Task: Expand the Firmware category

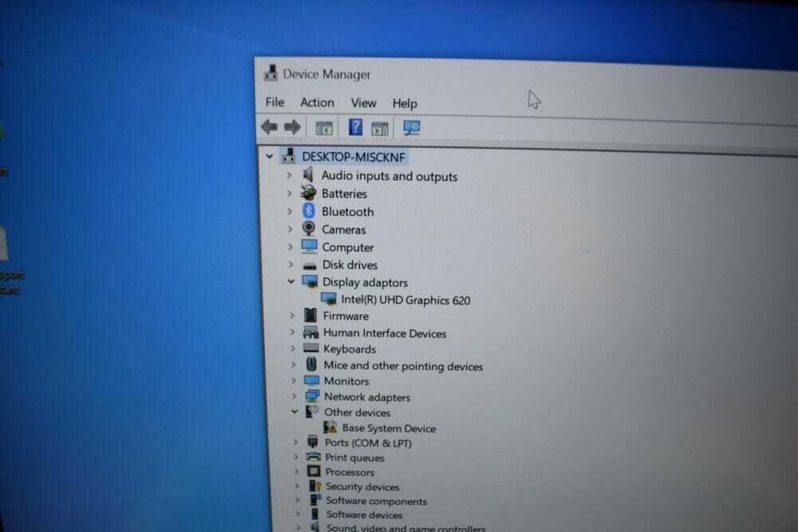Action: (x=292, y=315)
